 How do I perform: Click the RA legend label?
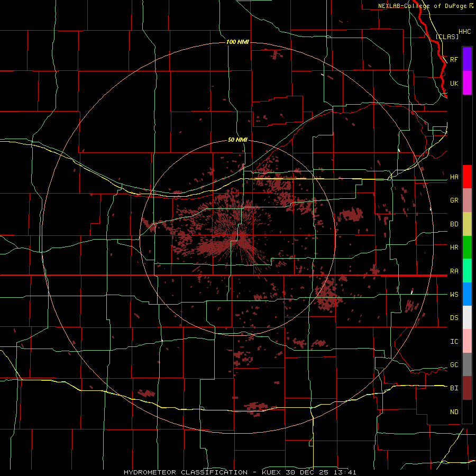tap(454, 271)
